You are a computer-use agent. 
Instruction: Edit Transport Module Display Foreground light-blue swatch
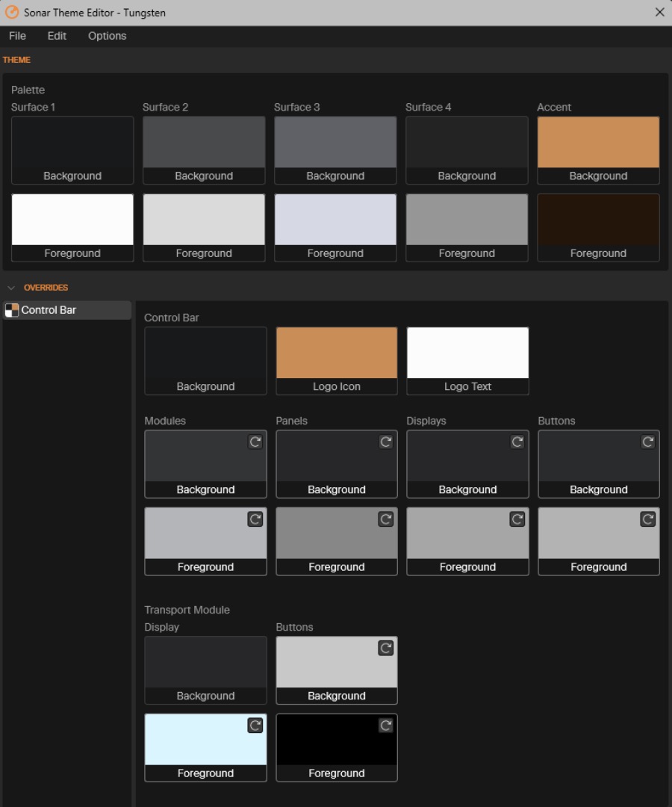pyautogui.click(x=205, y=748)
